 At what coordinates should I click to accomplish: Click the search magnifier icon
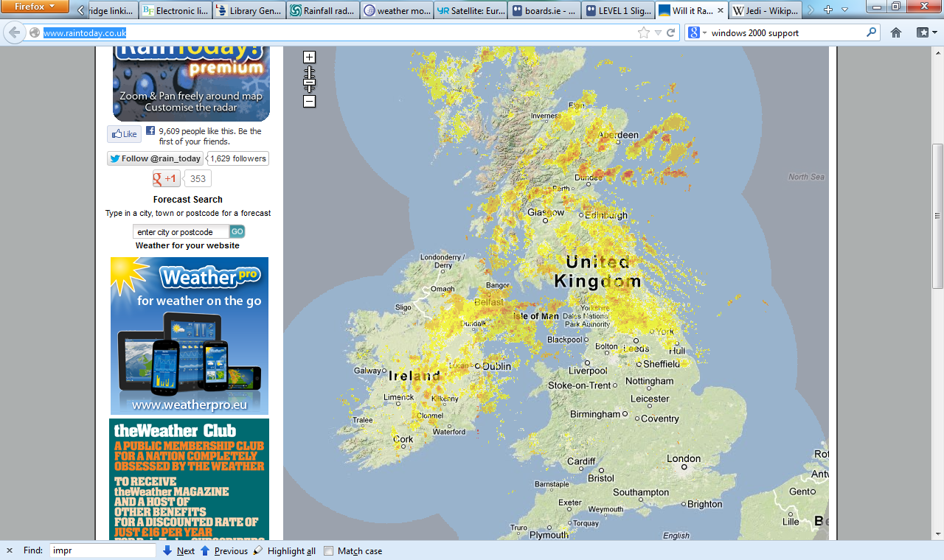(x=871, y=32)
